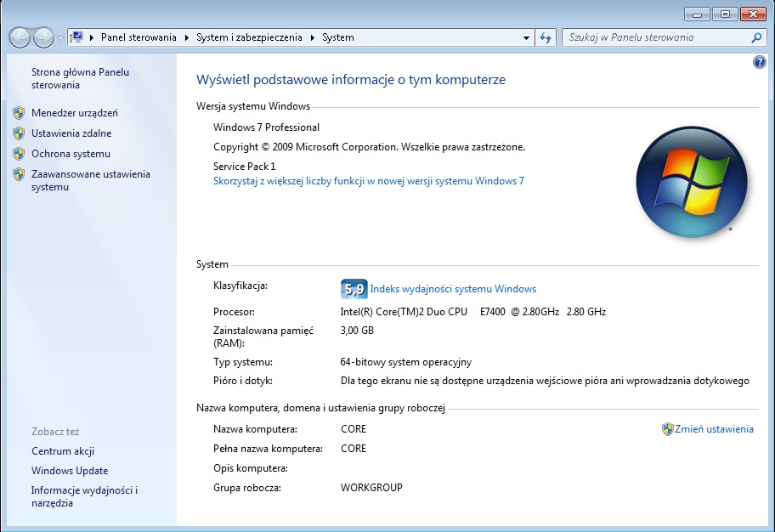Click the computer icon in the address bar
Image resolution: width=775 pixels, height=532 pixels.
(76, 37)
